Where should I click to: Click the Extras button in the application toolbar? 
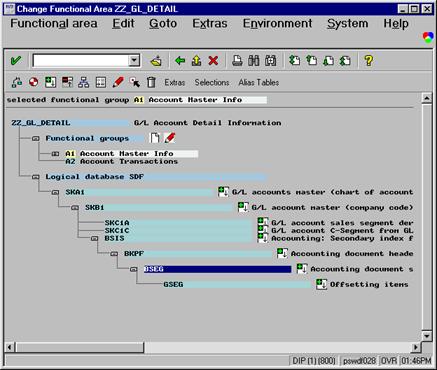[175, 82]
